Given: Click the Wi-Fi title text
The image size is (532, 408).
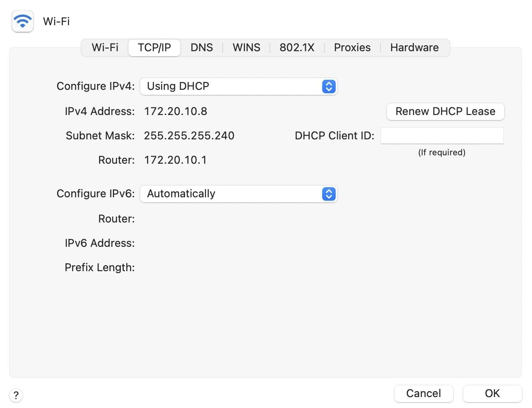Looking at the screenshot, I should (56, 21).
